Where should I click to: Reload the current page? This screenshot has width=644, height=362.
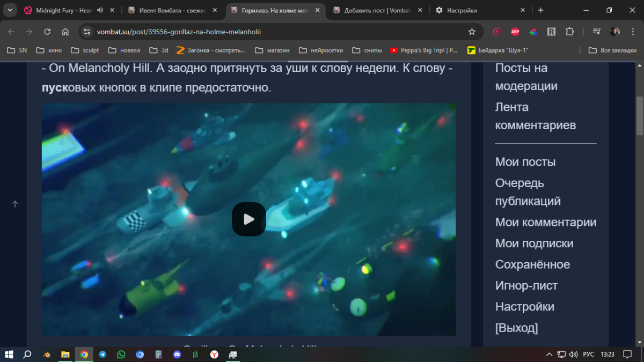click(x=47, y=32)
